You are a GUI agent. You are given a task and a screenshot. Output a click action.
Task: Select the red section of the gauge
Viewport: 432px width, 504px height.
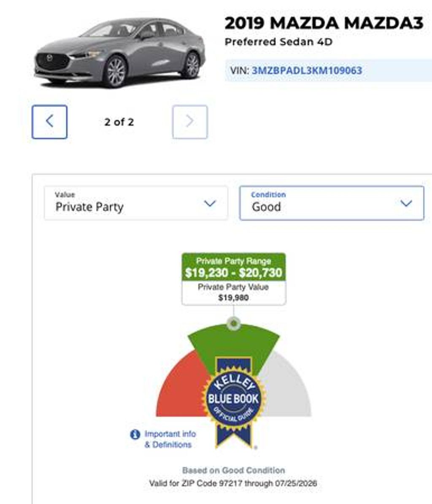coord(180,389)
